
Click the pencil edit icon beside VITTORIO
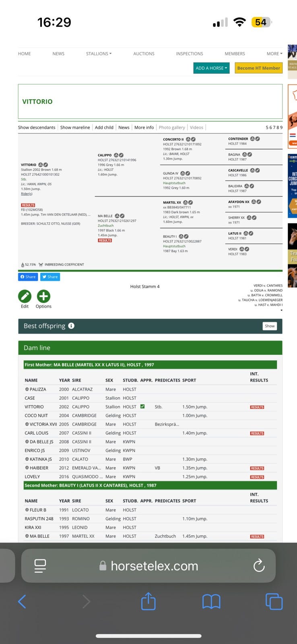(46, 165)
